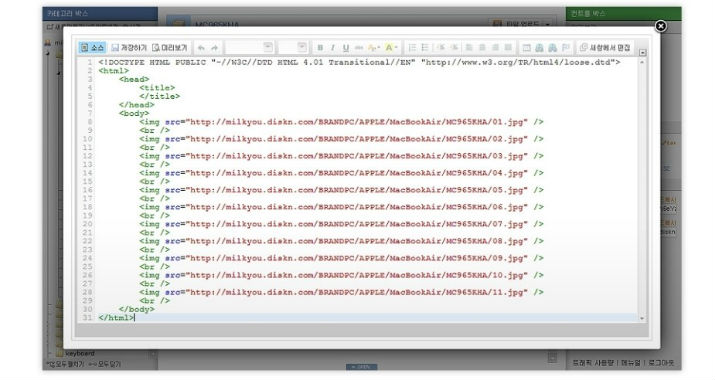This screenshot has width=715, height=380.
Task: Click the redo arrow icon
Action: [215, 47]
